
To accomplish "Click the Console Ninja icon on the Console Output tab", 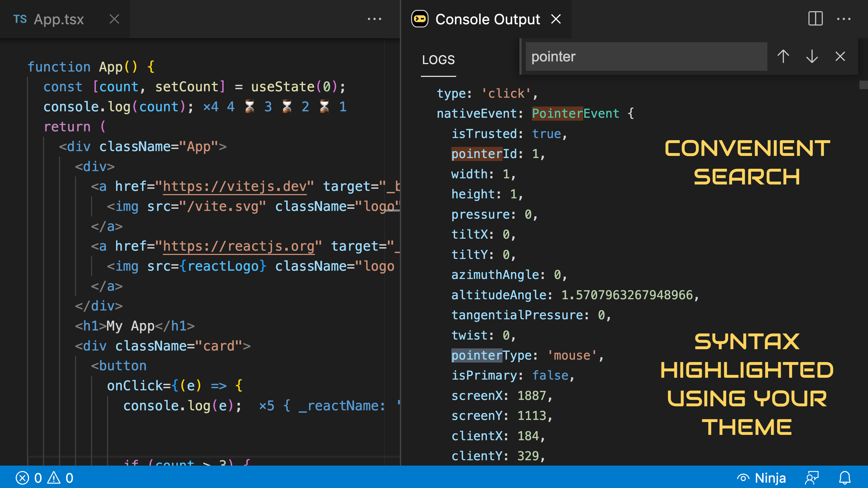I will (420, 19).
